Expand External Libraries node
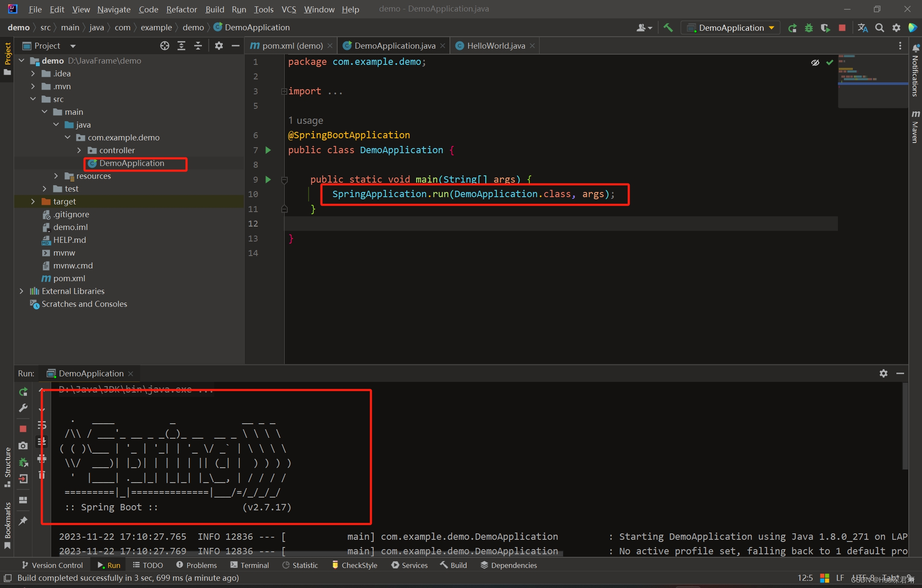 click(21, 291)
